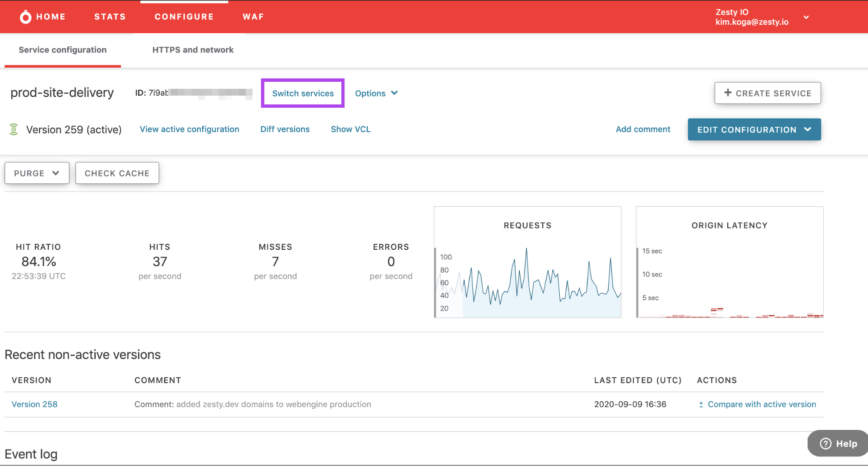
Task: Click the plus icon on Create Service
Action: [x=728, y=93]
